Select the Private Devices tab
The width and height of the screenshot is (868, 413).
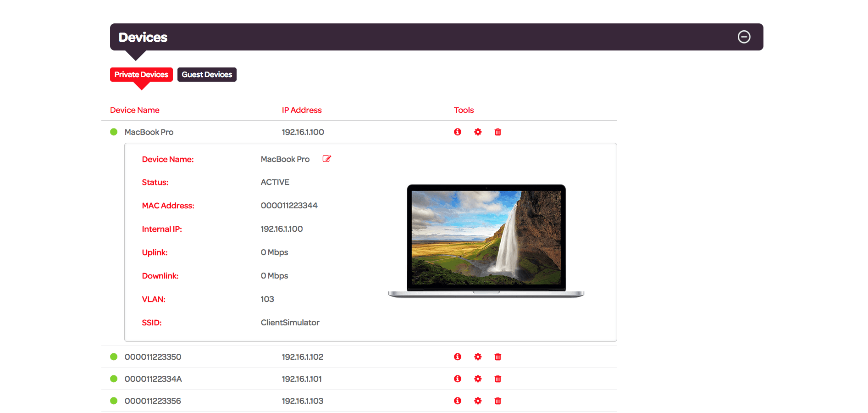click(141, 74)
